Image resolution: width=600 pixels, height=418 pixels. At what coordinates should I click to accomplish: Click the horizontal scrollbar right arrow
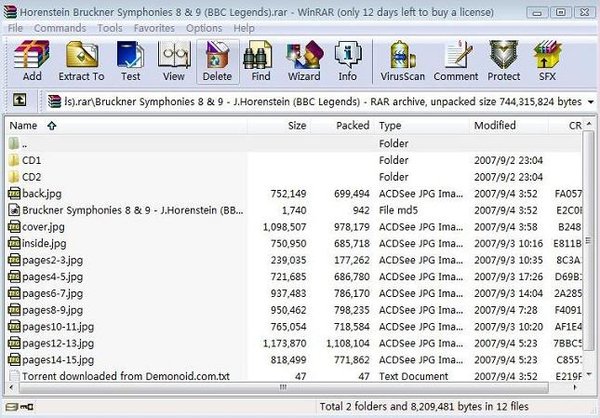point(575,387)
